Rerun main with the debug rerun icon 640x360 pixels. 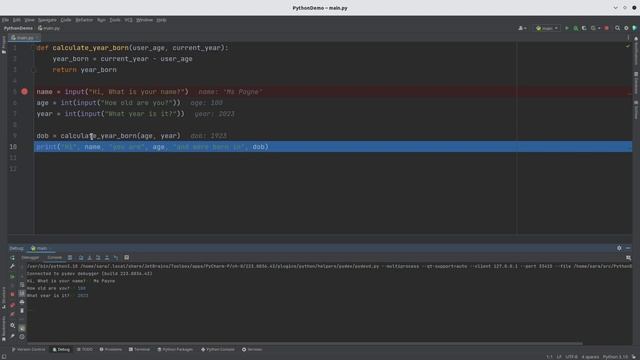13,258
